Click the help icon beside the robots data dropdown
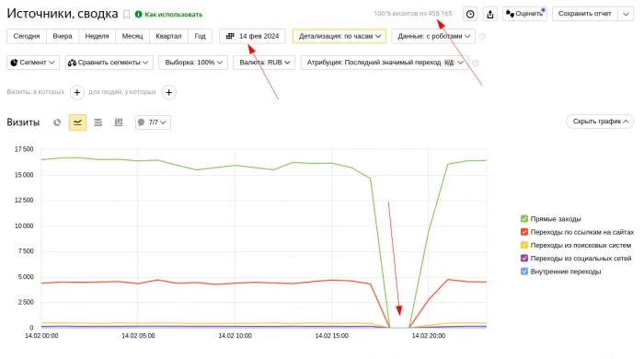The width and height of the screenshot is (644, 359). (x=483, y=36)
